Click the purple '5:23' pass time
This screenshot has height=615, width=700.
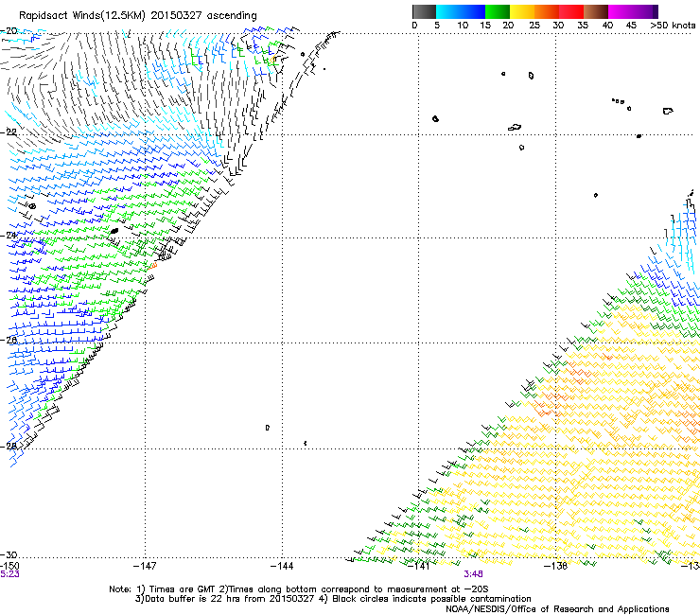point(9,574)
